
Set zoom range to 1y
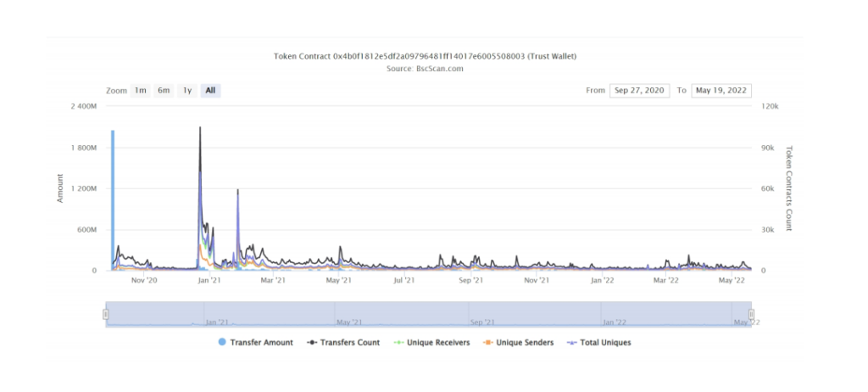pyautogui.click(x=187, y=91)
